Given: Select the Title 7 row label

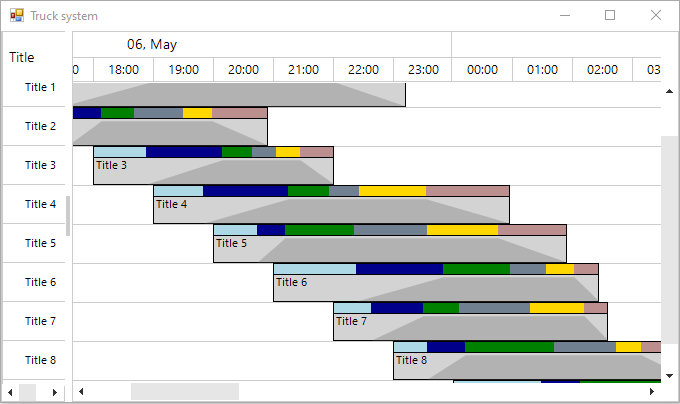Looking at the screenshot, I should coord(40,321).
